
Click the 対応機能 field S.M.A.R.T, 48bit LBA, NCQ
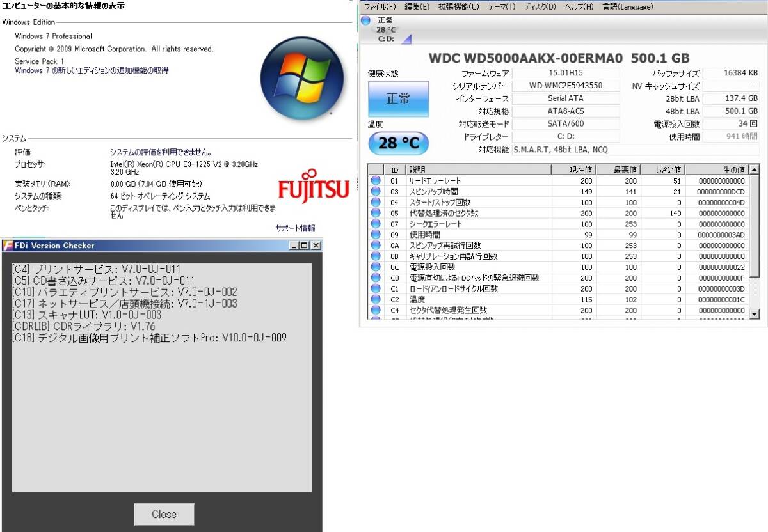[x=635, y=150]
